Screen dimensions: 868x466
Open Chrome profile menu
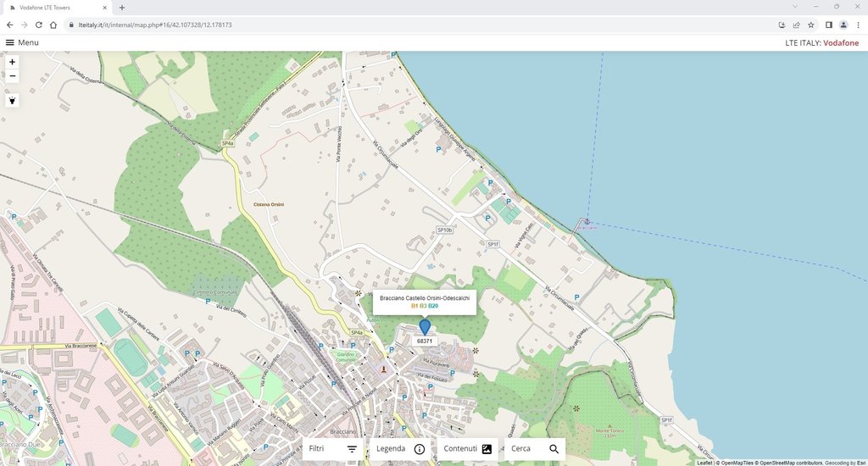click(x=843, y=25)
